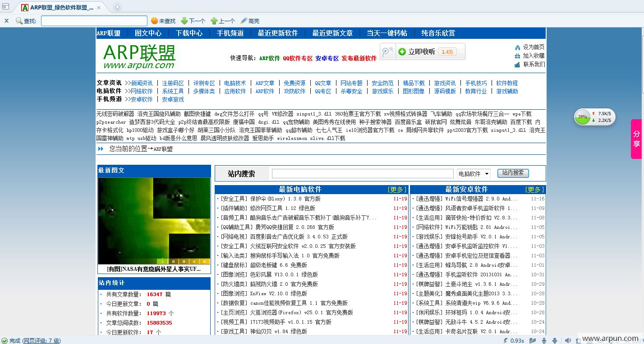Viewport: 644px width, 344px height.
Task: Select slide 3 in image slideshow
Action: pyautogui.click(x=183, y=261)
